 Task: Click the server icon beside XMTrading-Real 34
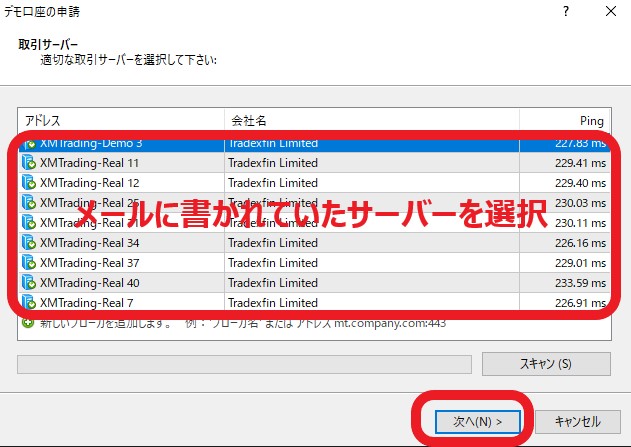point(29,243)
